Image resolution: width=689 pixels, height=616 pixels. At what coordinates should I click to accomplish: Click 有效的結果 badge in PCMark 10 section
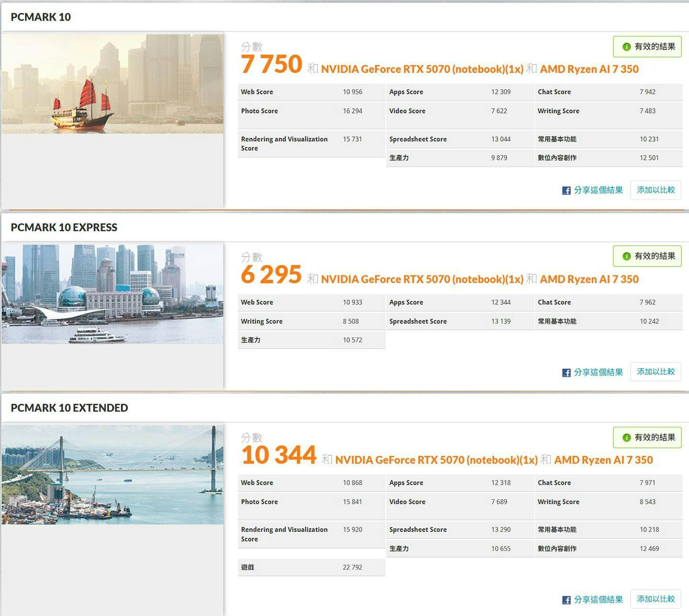pyautogui.click(x=647, y=47)
